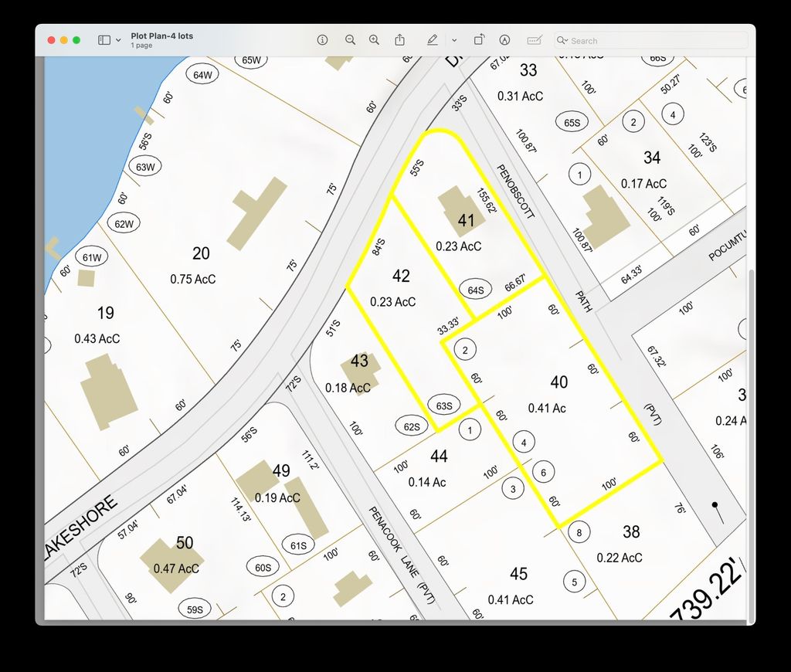Viewport: 791px width, 672px height.
Task: Enter full screen with the green button
Action: [x=76, y=40]
